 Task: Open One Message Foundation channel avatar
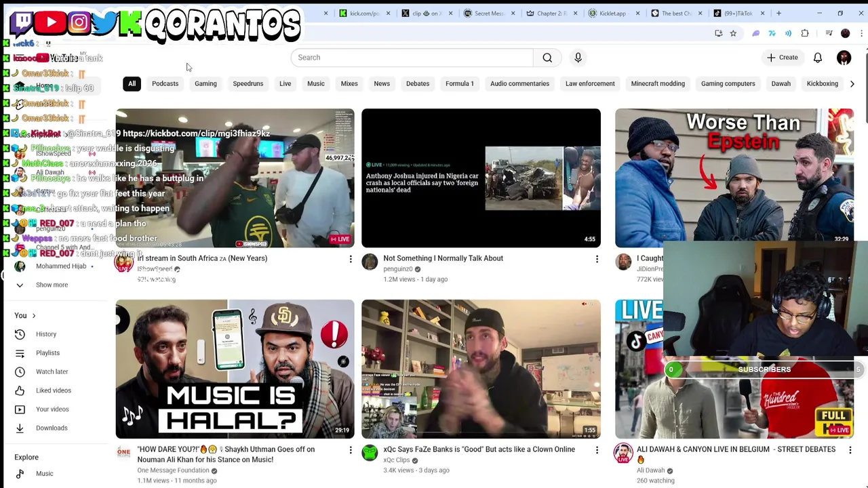pyautogui.click(x=123, y=453)
